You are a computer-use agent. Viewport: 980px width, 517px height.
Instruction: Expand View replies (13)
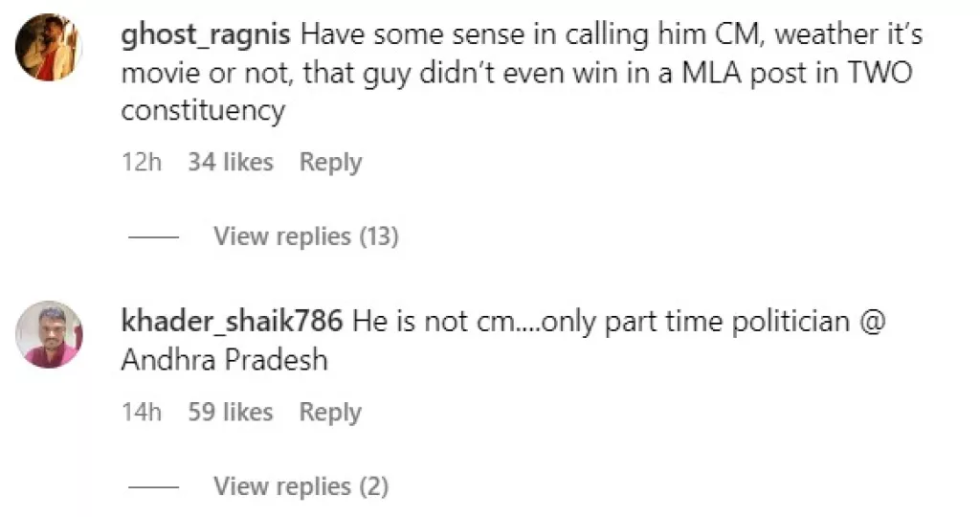coord(305,236)
